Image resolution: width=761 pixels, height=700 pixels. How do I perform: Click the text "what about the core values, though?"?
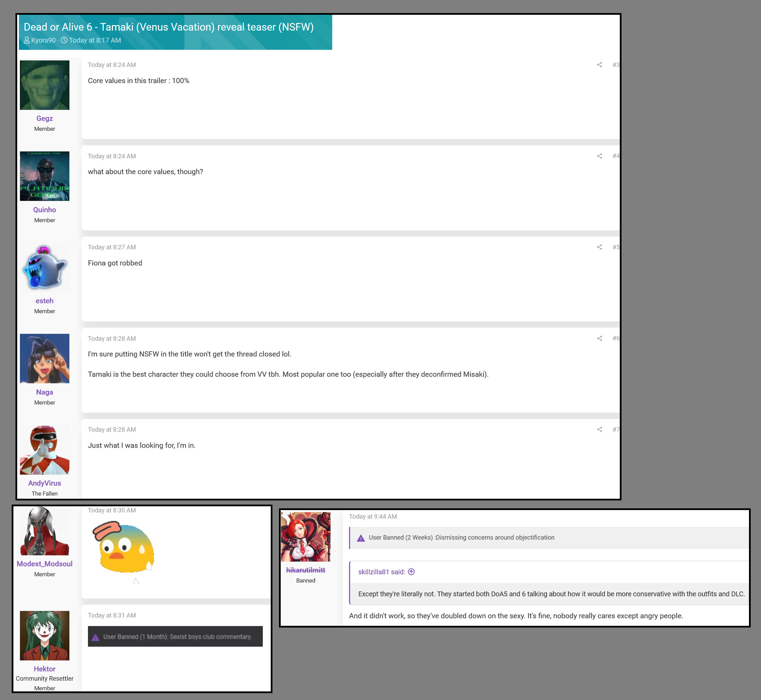tap(145, 172)
